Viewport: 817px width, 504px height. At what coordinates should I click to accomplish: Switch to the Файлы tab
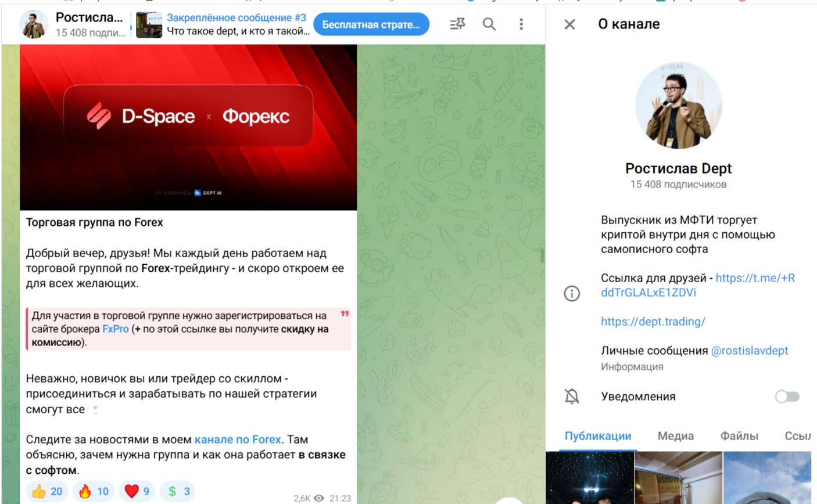pos(739,436)
